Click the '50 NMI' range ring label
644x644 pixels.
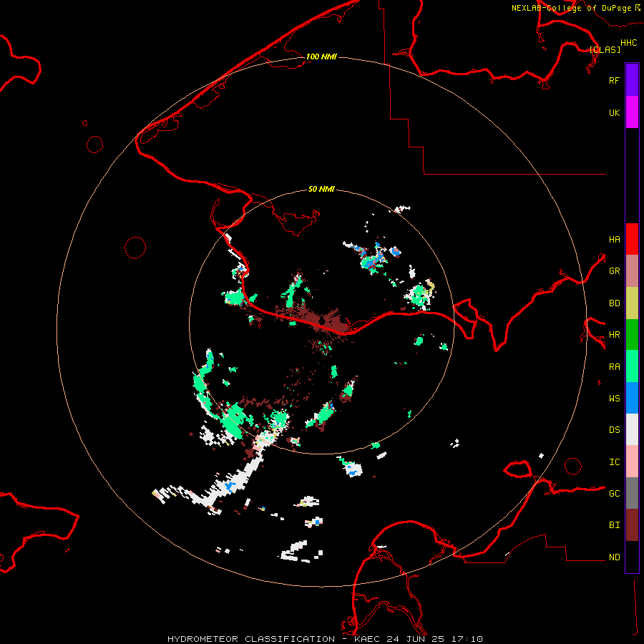(321, 189)
